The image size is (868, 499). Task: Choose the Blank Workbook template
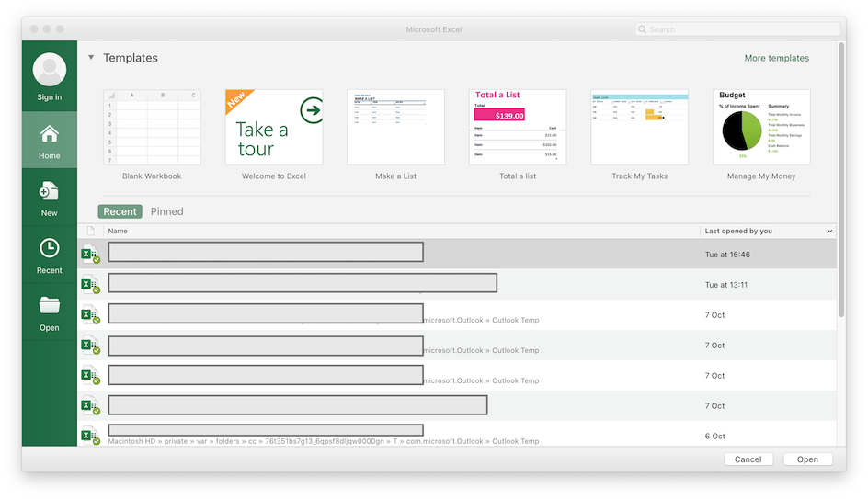click(152, 134)
